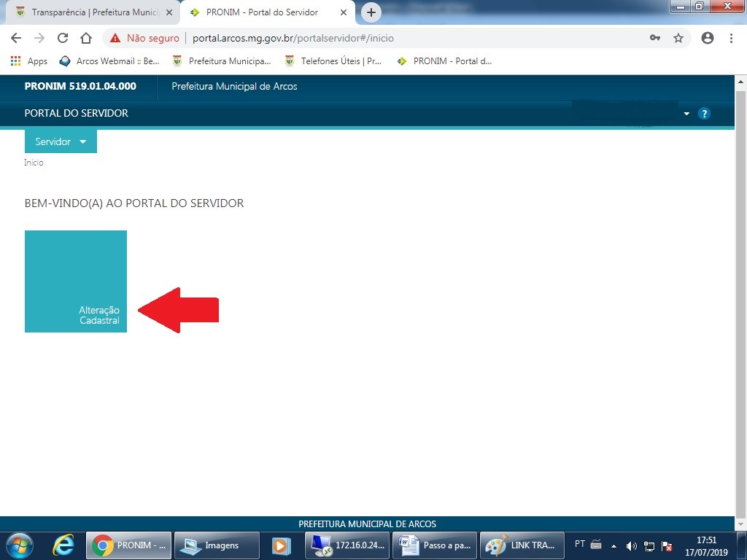The height and width of the screenshot is (560, 747).
Task: Launch Internet Explorer from the taskbar
Action: click(64, 545)
